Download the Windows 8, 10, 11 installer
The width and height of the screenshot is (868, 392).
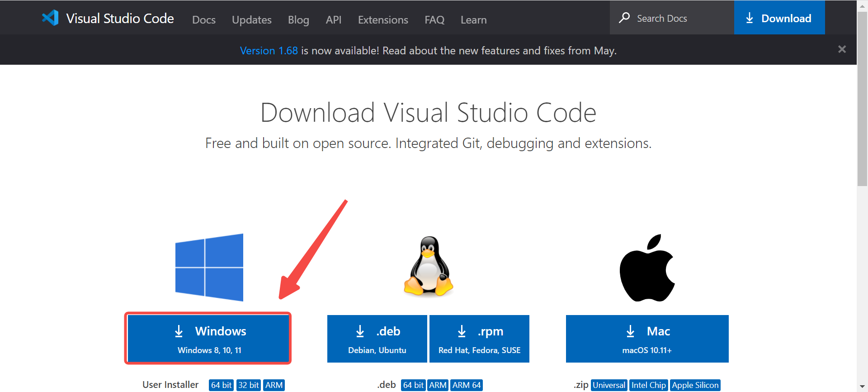208,339
